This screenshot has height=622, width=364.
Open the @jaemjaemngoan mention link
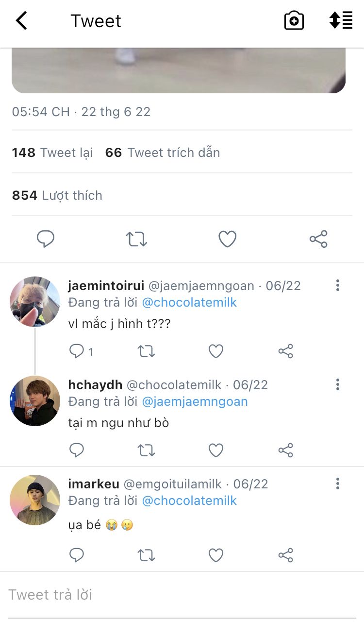(x=195, y=401)
